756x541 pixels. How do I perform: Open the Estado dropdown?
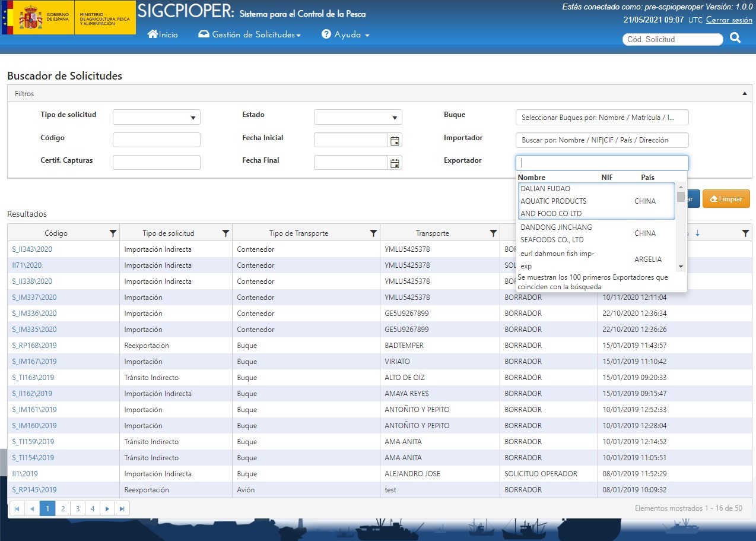point(358,118)
